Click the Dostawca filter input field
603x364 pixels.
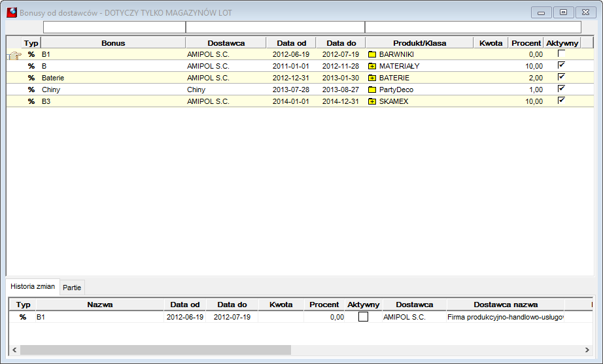275,27
